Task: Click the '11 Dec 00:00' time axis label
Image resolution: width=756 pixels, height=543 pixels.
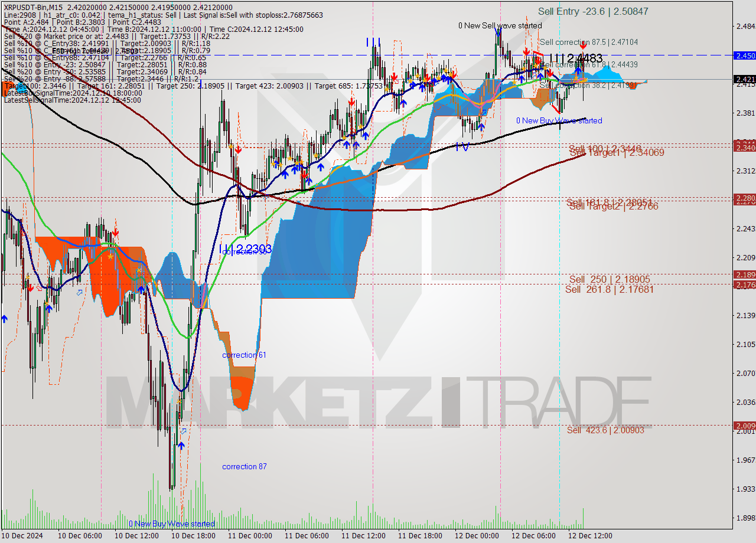Action: pos(250,536)
